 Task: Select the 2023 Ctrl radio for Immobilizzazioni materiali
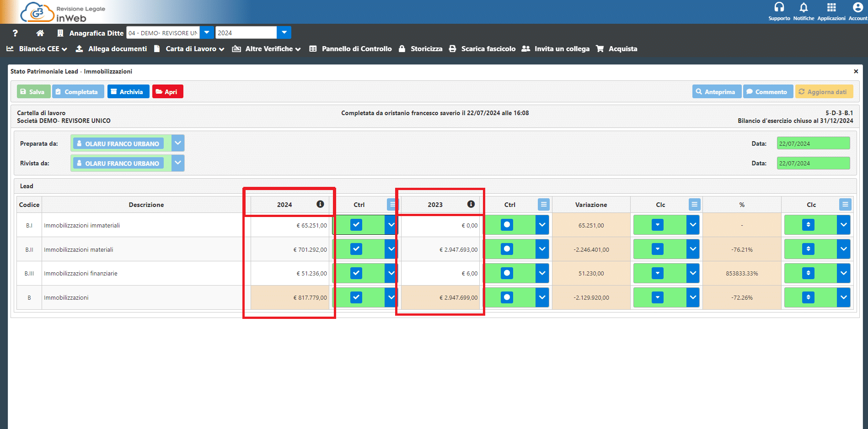coord(507,249)
